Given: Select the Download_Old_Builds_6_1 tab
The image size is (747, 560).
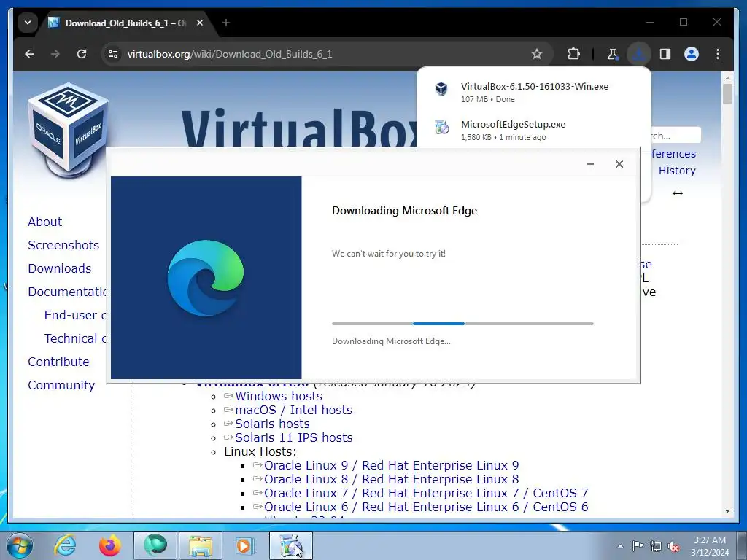Looking at the screenshot, I should point(126,23).
